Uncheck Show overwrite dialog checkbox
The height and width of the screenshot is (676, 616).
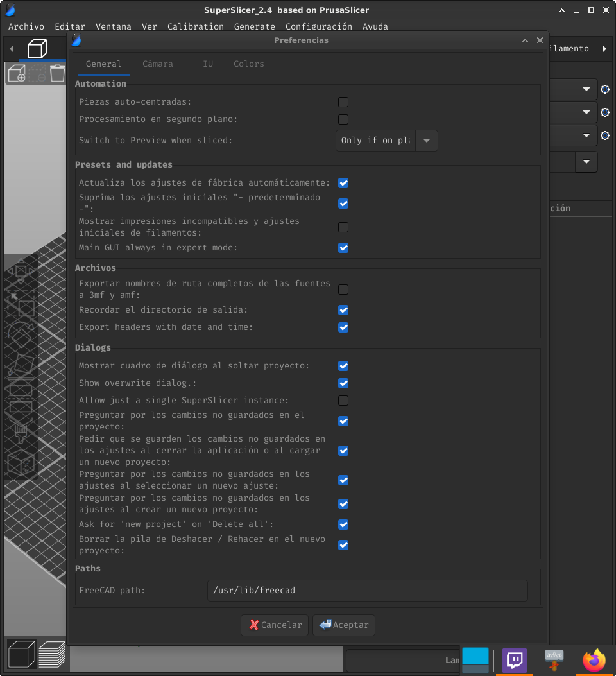[x=343, y=383]
